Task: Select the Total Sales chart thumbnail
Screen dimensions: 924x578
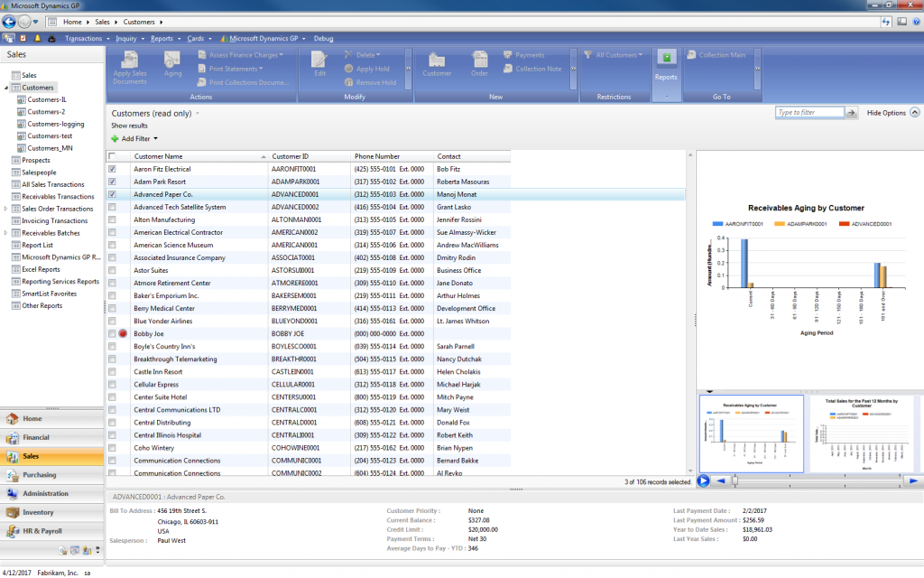Action: [862, 433]
